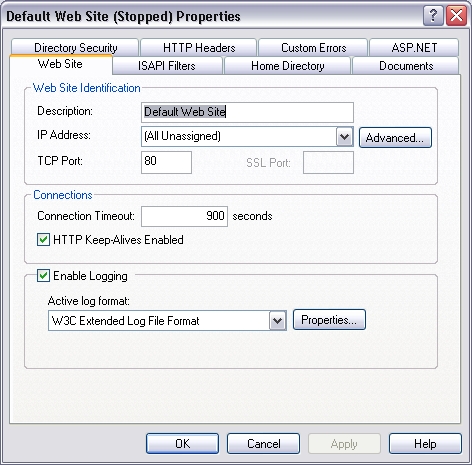Screen dimensions: 472x465
Task: Expand the IP Address dropdown arrow
Action: click(x=344, y=136)
